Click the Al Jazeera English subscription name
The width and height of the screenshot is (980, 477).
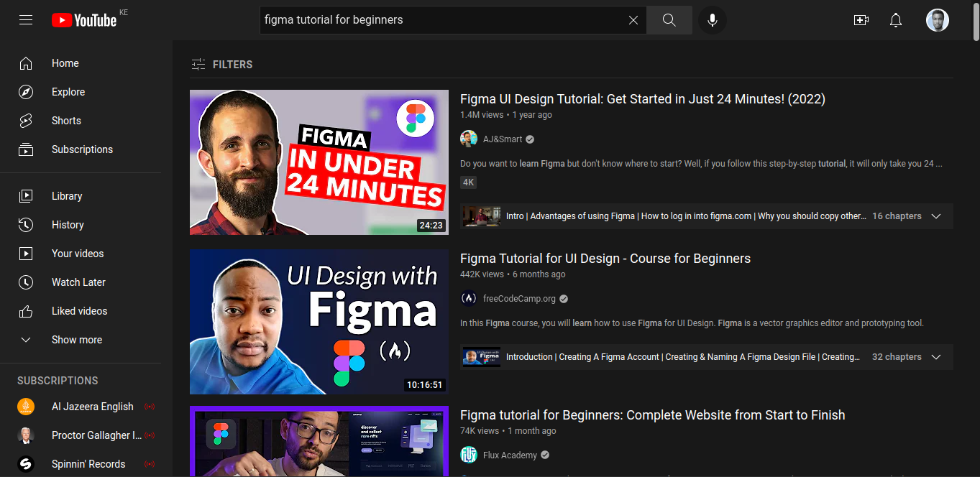click(93, 407)
